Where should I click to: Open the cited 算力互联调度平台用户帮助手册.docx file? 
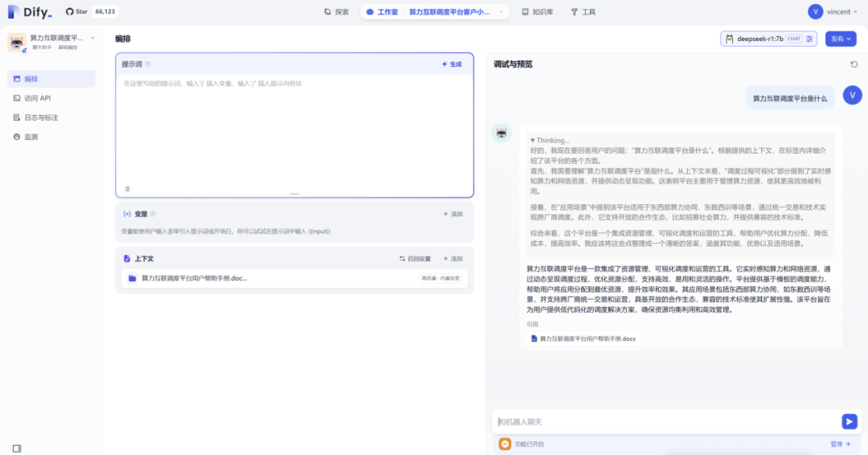click(x=583, y=338)
